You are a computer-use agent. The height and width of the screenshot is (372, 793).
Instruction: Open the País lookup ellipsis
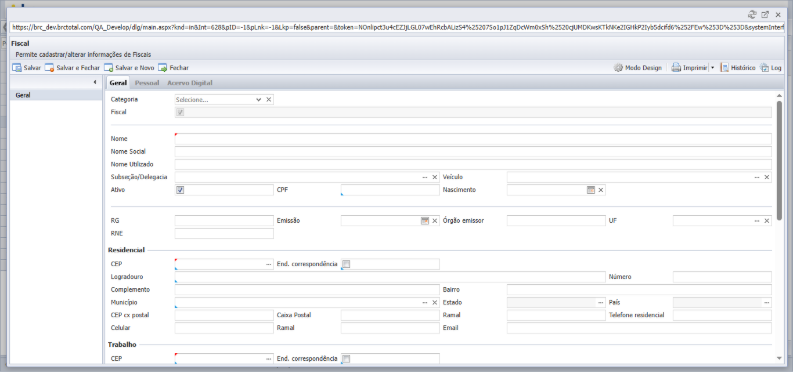tap(767, 303)
